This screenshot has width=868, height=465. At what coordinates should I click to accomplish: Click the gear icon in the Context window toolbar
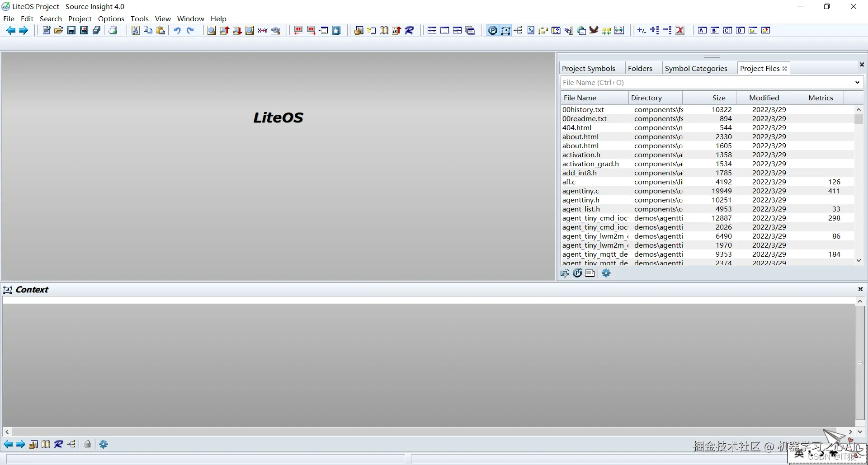point(104,444)
